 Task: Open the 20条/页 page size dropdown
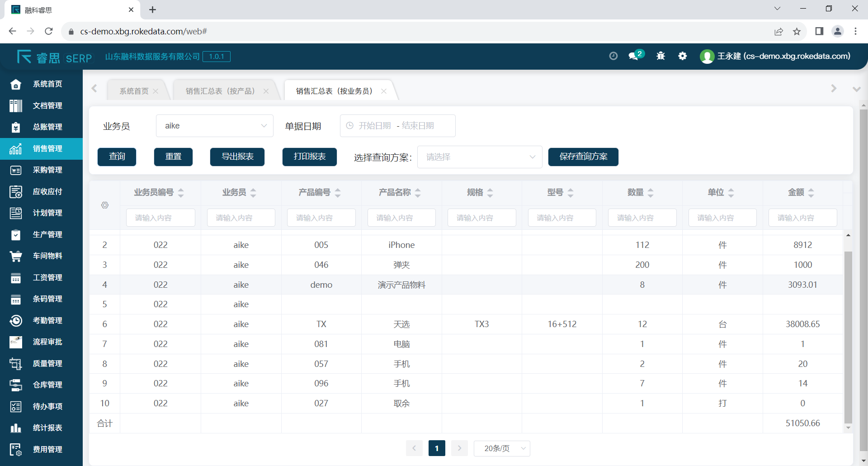(x=502, y=448)
